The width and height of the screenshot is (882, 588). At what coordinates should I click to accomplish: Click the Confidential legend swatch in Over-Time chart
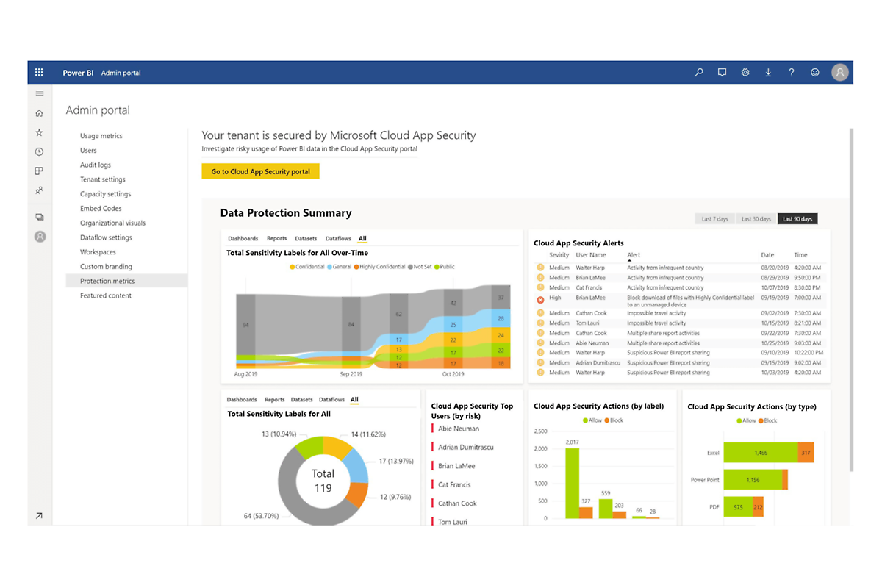pyautogui.click(x=293, y=267)
